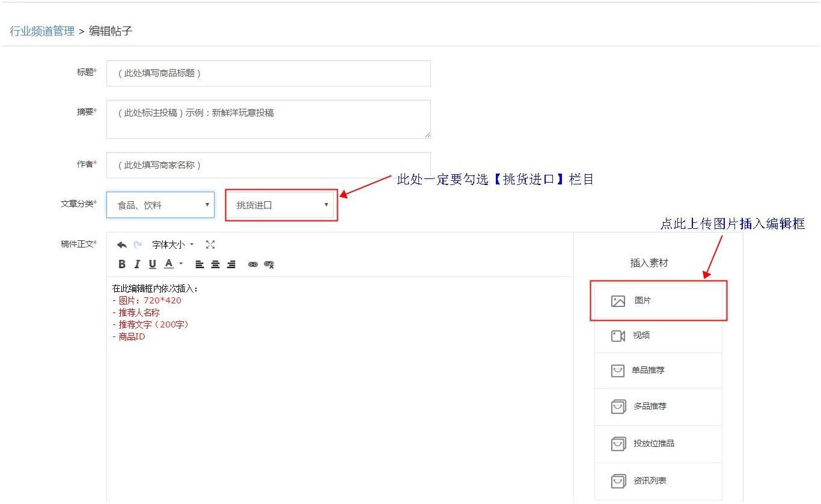Click the 插入素材 panel heading

(649, 263)
